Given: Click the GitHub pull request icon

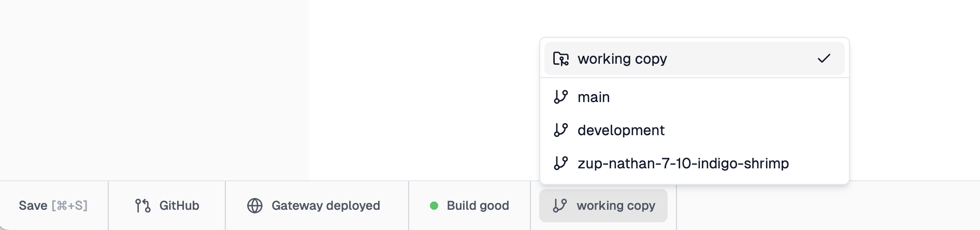Looking at the screenshot, I should tap(142, 206).
